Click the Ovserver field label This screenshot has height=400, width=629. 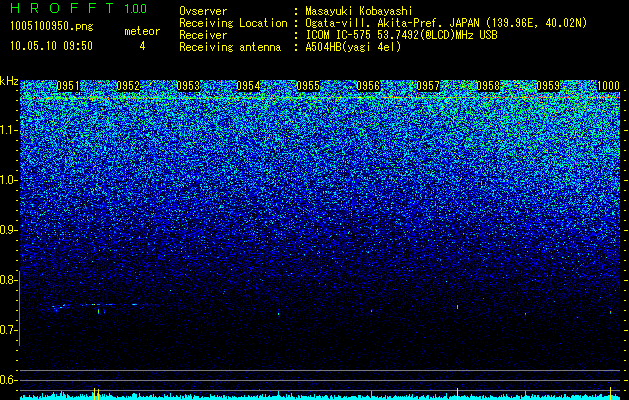[x=203, y=11]
